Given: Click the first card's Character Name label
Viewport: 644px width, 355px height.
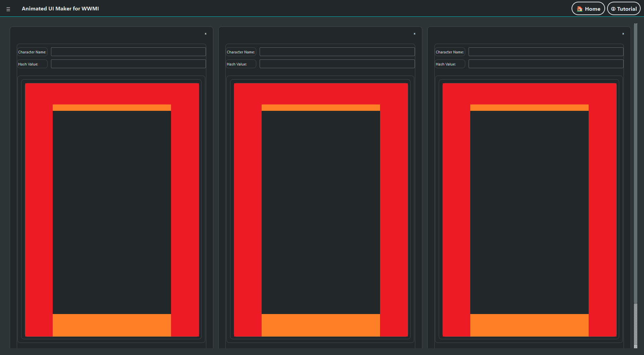Looking at the screenshot, I should [x=32, y=52].
